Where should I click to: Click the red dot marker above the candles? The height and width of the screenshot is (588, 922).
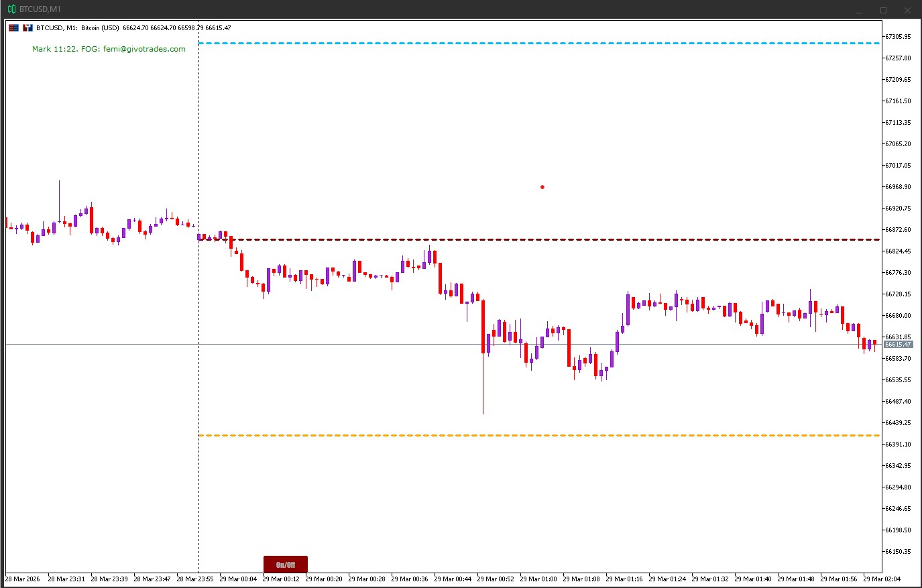[x=542, y=187]
